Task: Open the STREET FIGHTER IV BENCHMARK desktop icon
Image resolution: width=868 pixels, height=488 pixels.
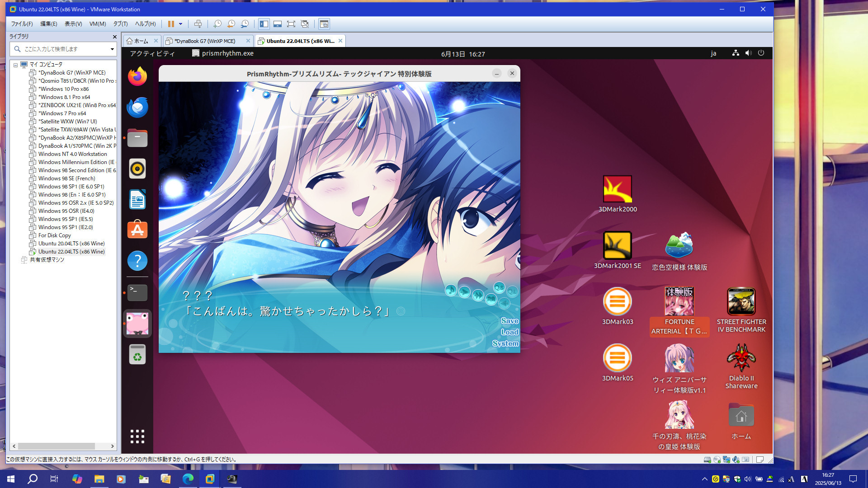Action: (x=741, y=310)
